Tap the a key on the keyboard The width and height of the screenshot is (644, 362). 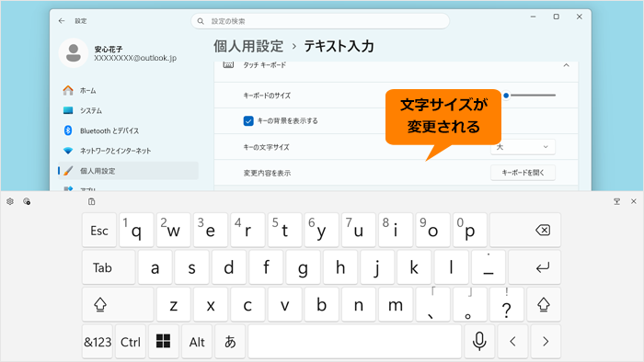point(155,267)
